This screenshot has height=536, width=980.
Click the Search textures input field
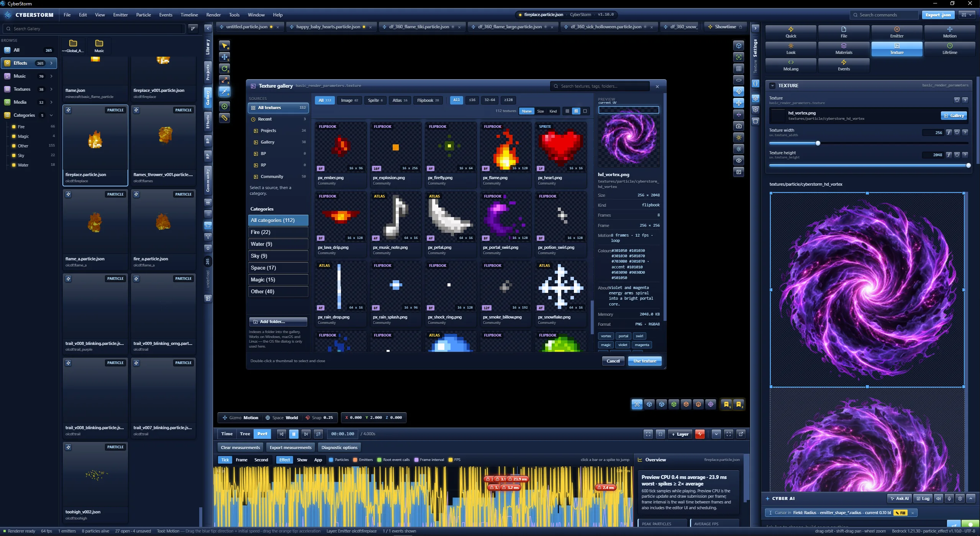tap(600, 86)
